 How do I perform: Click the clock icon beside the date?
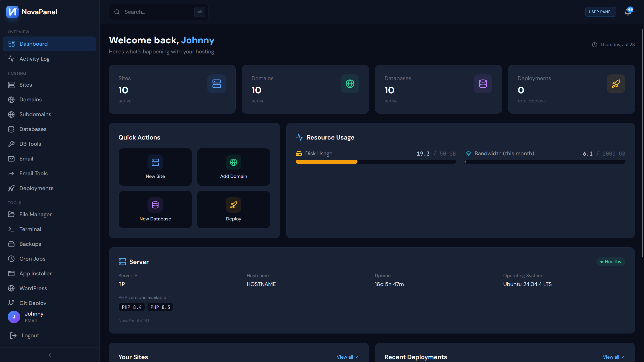tap(594, 45)
